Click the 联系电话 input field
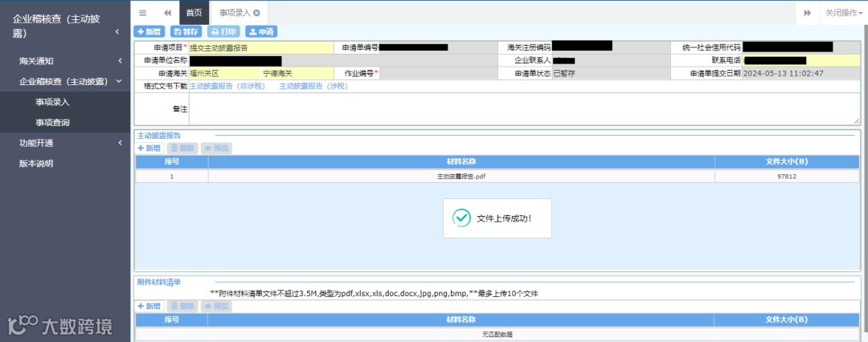Screen dimensions: 868x342 (801, 60)
